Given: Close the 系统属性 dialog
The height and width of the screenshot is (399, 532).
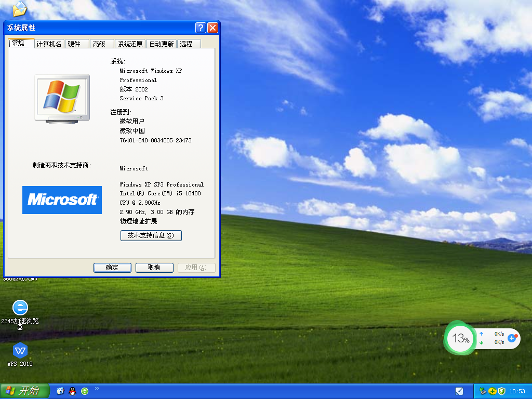Looking at the screenshot, I should pos(212,28).
